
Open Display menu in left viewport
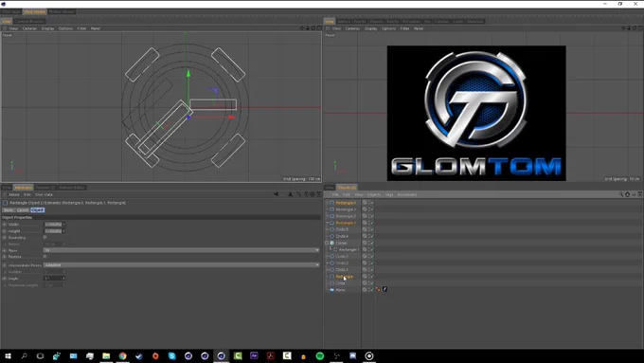(x=47, y=28)
